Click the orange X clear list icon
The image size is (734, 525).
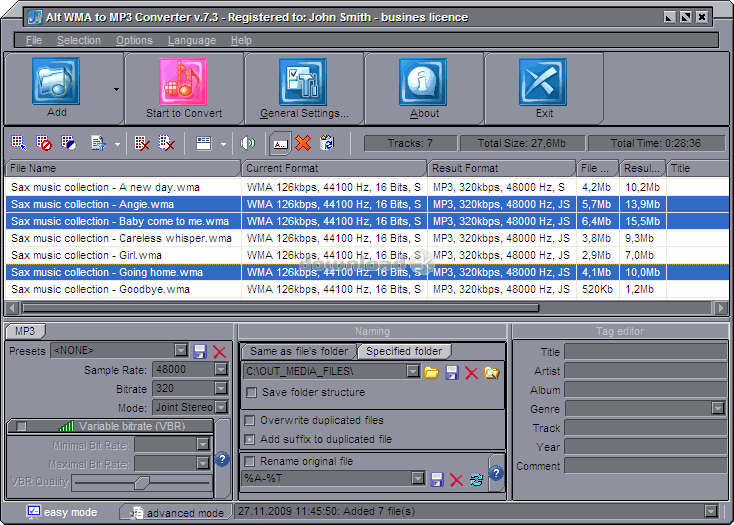click(x=303, y=143)
